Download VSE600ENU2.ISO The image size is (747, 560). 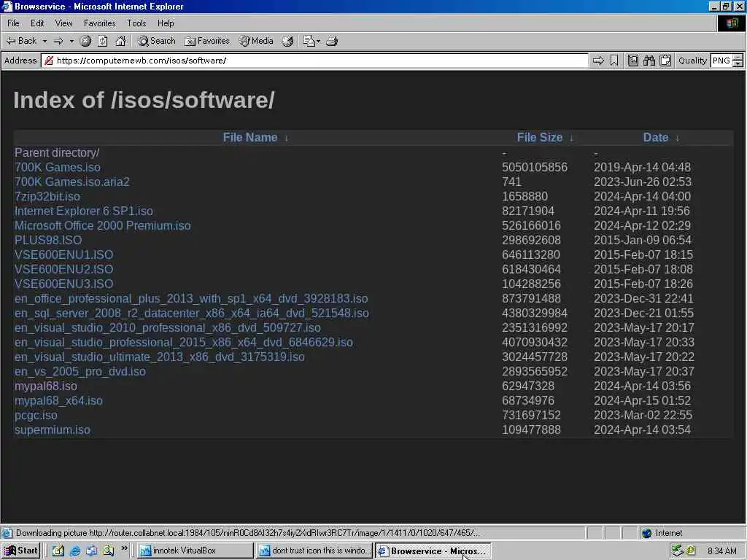(64, 270)
